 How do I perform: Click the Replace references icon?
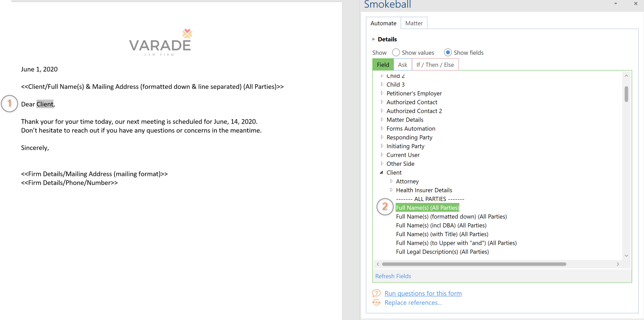[x=376, y=302]
